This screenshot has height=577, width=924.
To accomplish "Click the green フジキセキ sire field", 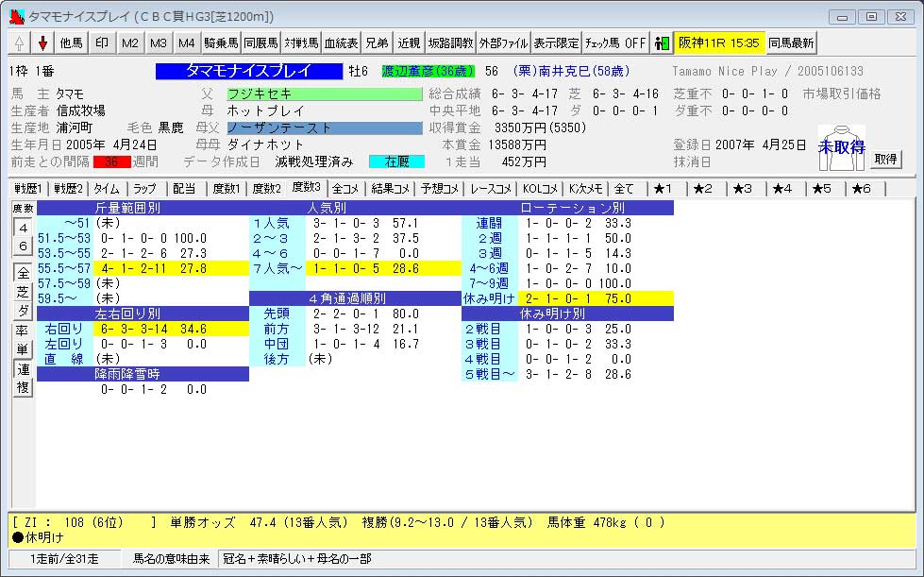I will click(324, 94).
